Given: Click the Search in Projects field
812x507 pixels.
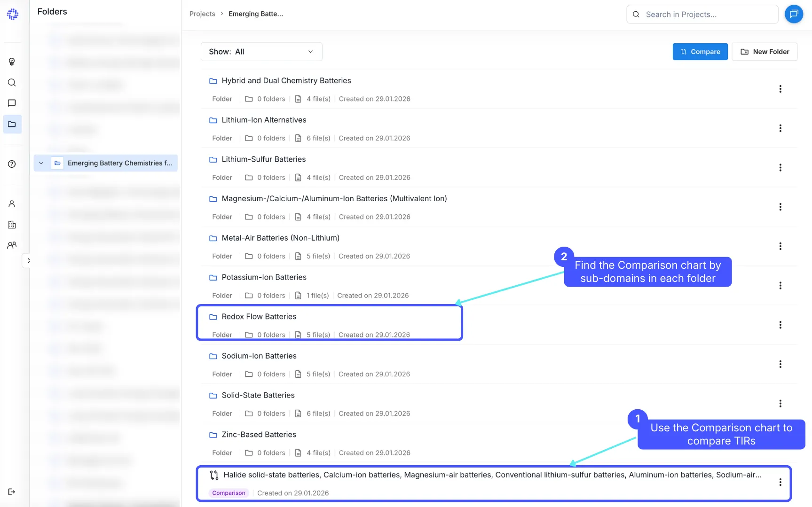Looking at the screenshot, I should point(702,14).
